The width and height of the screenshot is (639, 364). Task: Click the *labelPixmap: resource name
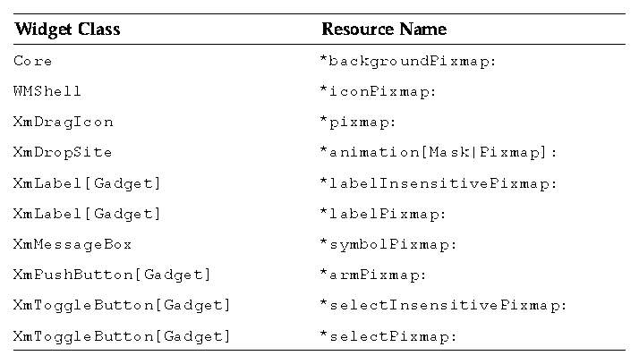383,214
